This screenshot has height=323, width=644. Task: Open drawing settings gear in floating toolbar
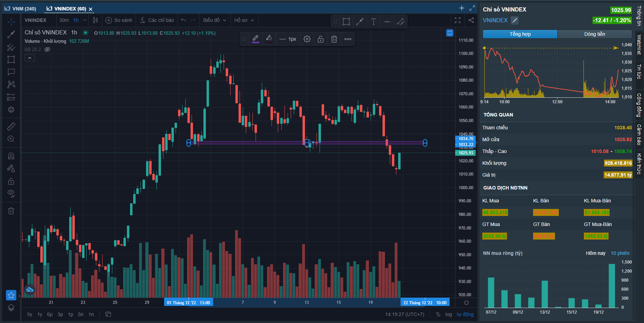click(x=307, y=39)
